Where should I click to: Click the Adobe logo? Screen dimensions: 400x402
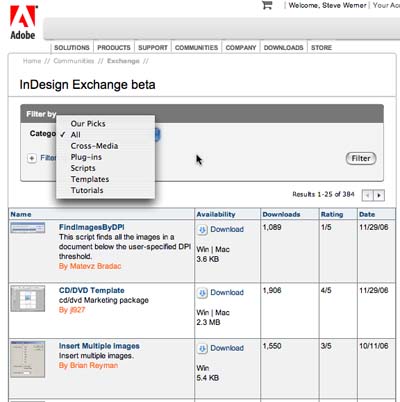point(23,23)
